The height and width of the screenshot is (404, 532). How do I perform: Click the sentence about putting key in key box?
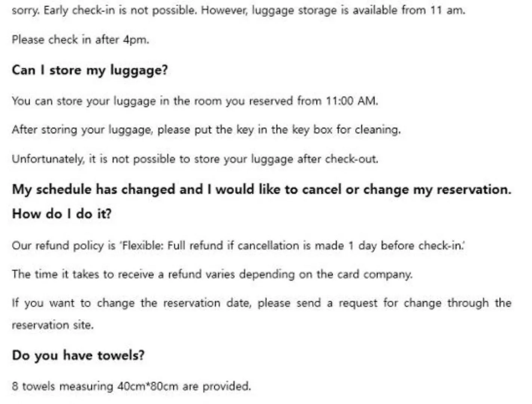pyautogui.click(x=206, y=129)
